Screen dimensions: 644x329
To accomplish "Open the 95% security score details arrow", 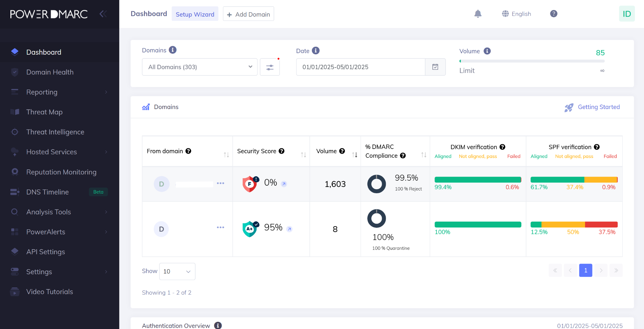I will point(289,229).
